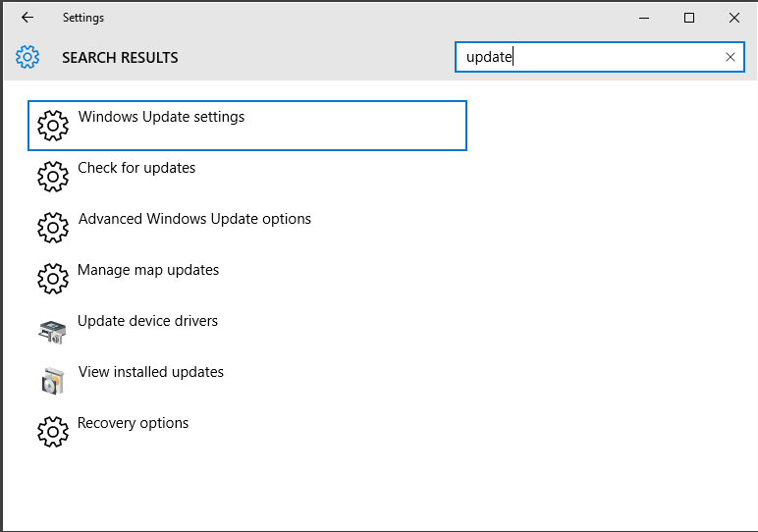
Task: Select Check for updates result
Action: point(247,177)
